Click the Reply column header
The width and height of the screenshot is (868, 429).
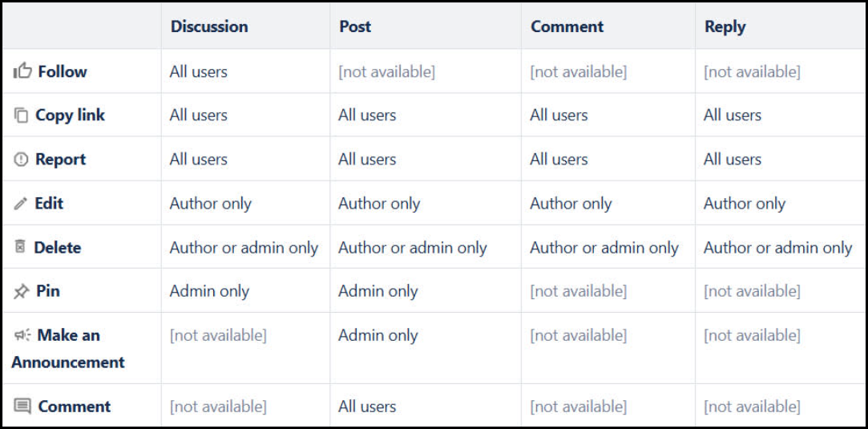(725, 26)
